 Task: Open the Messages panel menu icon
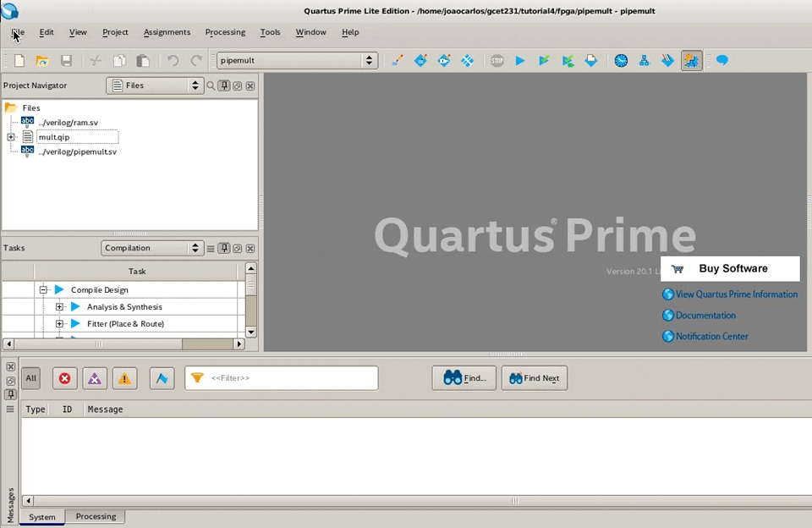click(x=10, y=410)
